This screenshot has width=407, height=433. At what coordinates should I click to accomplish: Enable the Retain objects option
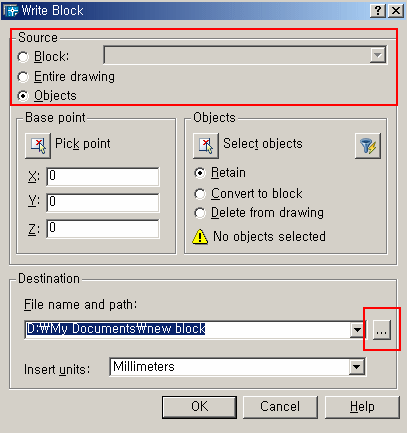[x=200, y=173]
